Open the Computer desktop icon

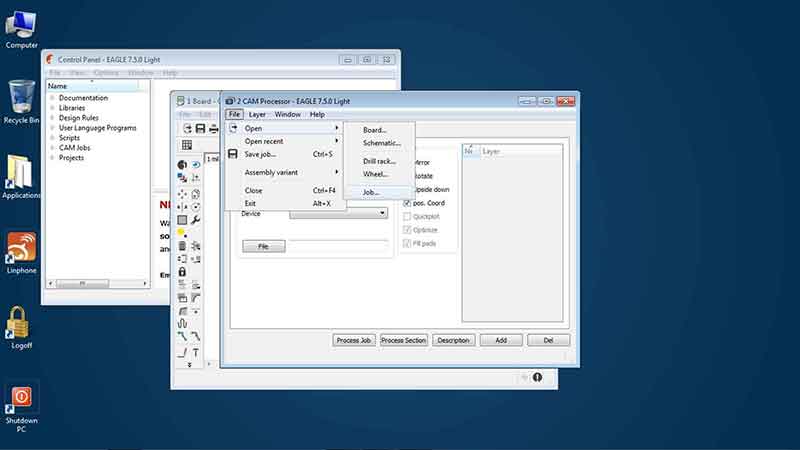(x=21, y=30)
